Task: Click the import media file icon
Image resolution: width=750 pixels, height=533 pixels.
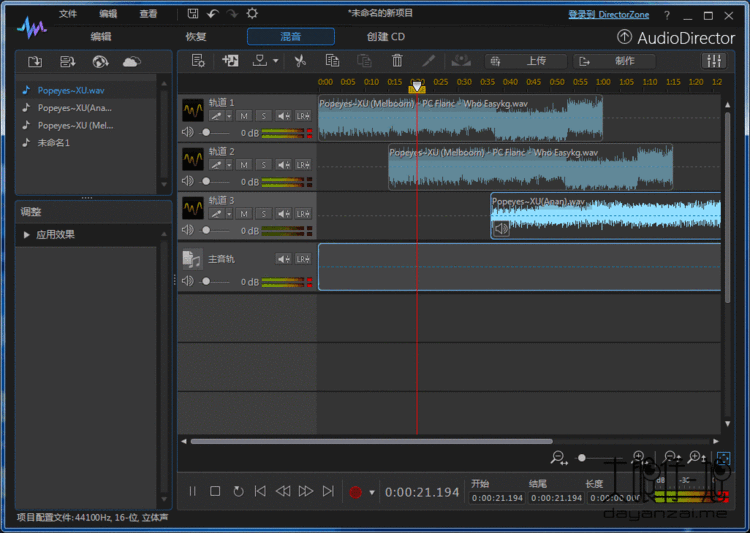Action: tap(35, 62)
